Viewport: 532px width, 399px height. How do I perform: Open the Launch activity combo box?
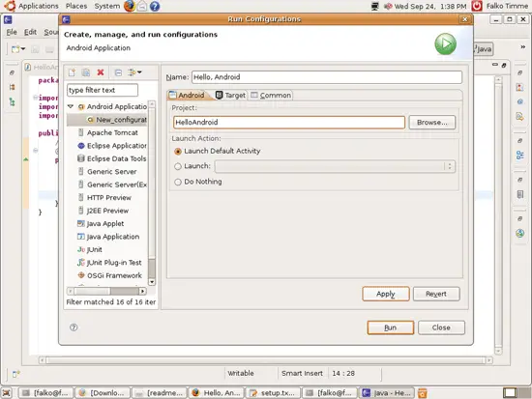[x=335, y=166]
